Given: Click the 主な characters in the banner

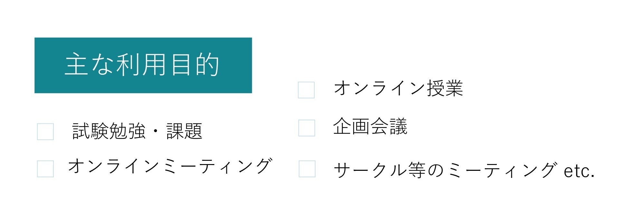Looking at the screenshot, I should [88, 65].
